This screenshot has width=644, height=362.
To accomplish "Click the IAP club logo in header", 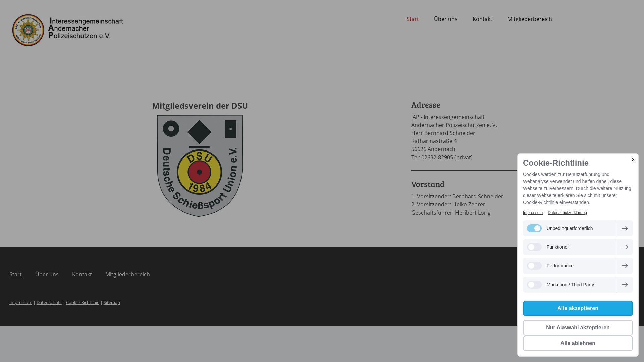I will click(x=68, y=30).
